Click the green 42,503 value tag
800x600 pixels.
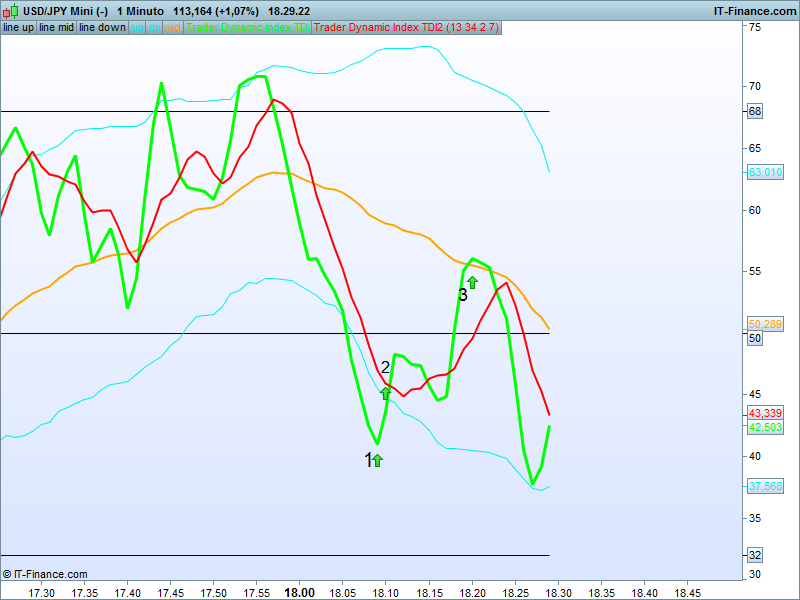(x=765, y=427)
